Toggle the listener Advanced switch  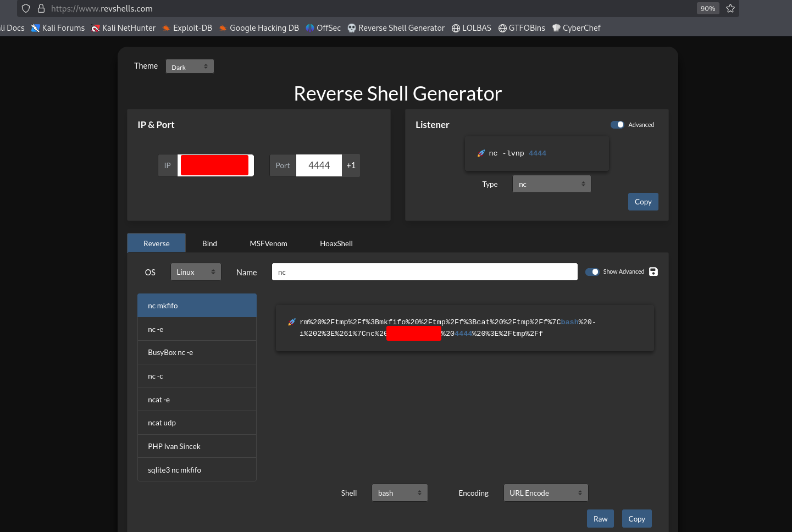tap(617, 125)
